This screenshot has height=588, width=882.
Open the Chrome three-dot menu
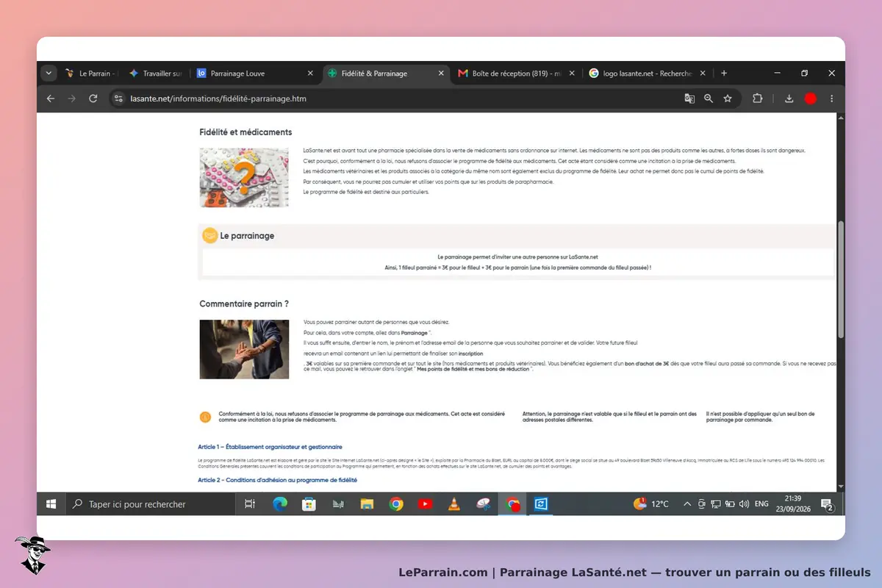831,98
